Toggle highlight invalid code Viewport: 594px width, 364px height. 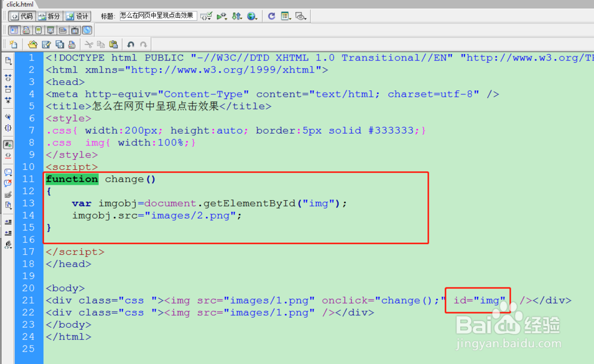8,156
